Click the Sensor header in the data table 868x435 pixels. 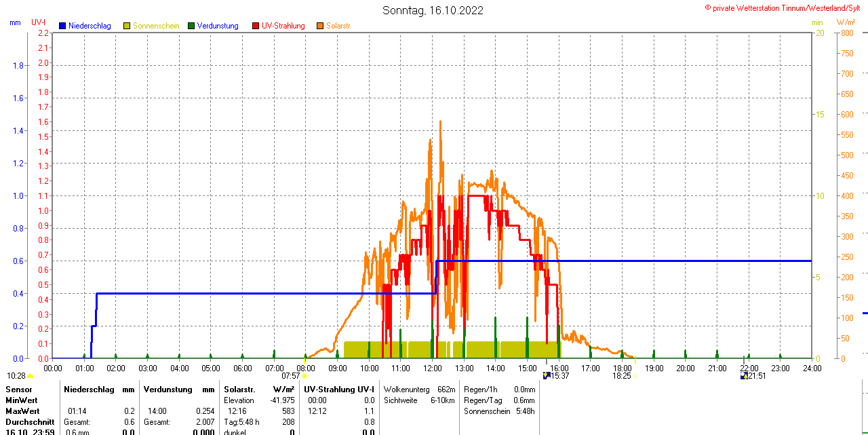(x=19, y=390)
